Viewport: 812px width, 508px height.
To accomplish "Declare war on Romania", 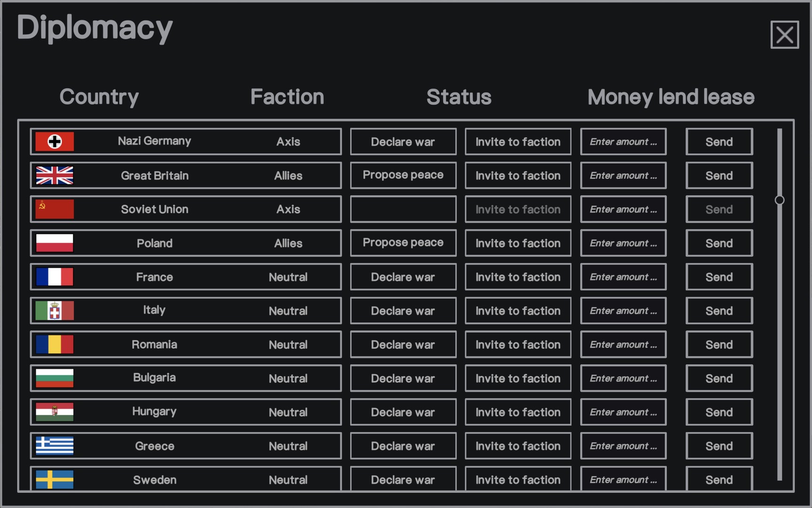I will tap(403, 345).
